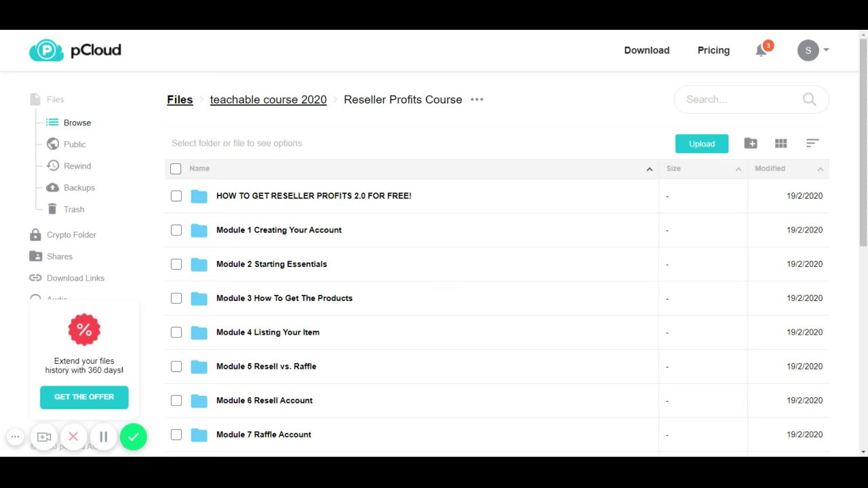Create a new folder with folder-plus icon
The image size is (868, 488).
750,143
